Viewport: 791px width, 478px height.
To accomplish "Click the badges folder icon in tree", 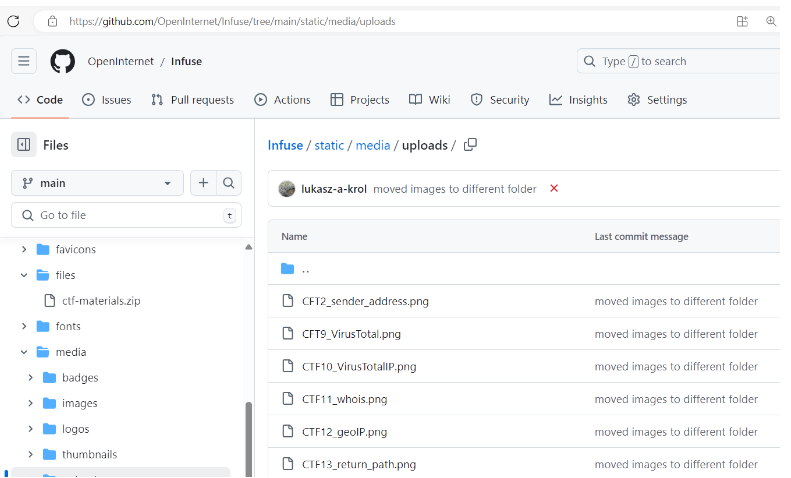I will coord(49,378).
